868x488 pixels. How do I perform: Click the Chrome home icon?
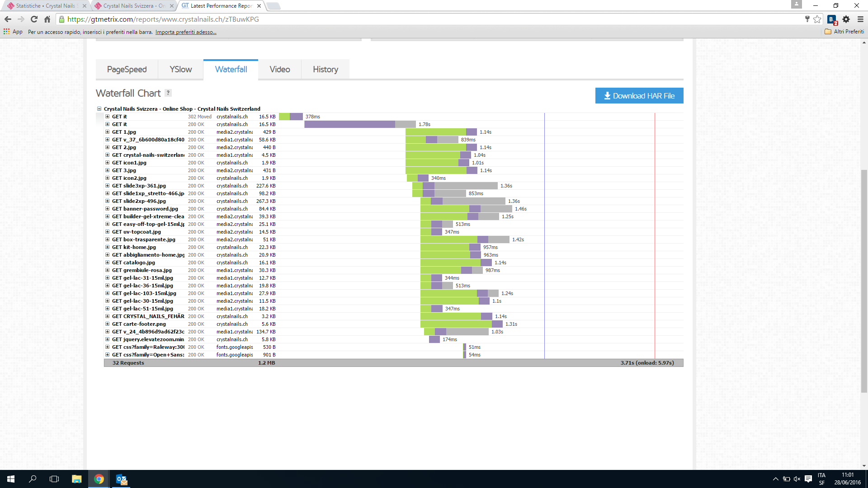(x=47, y=19)
